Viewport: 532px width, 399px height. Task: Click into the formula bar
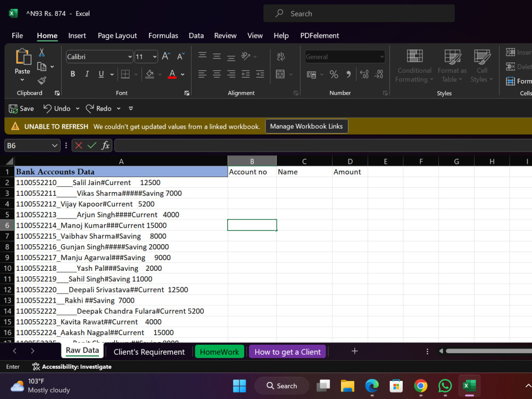(323, 146)
